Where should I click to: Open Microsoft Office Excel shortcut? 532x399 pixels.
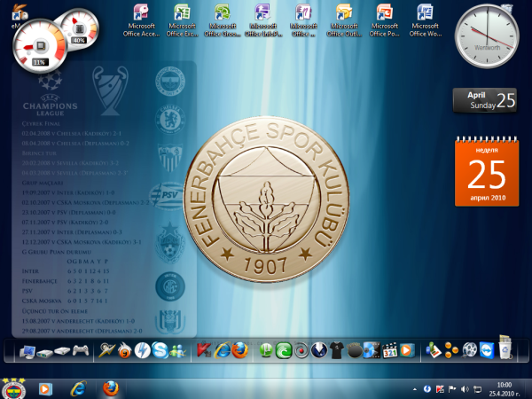point(182,20)
